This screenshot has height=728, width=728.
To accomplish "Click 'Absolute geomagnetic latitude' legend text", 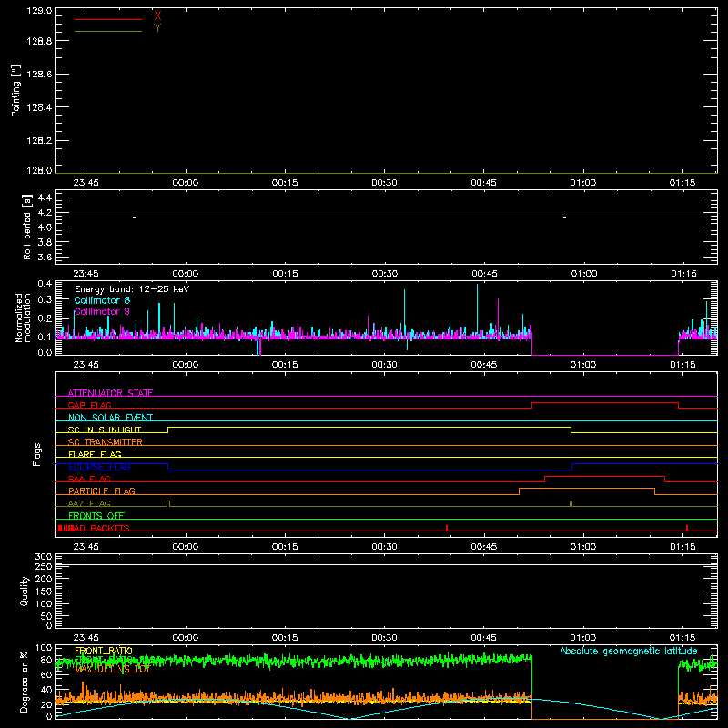I will click(629, 652).
